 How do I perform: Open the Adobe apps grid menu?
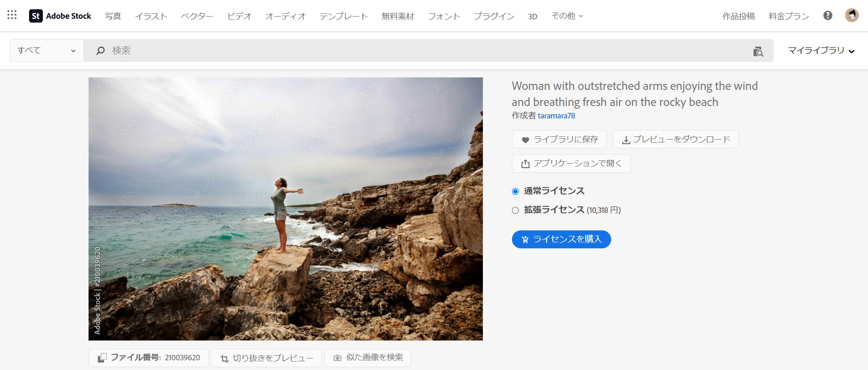(12, 15)
